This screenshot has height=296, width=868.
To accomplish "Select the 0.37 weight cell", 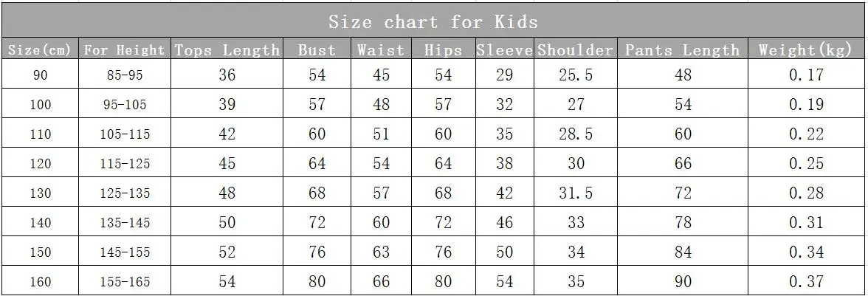I will [806, 282].
